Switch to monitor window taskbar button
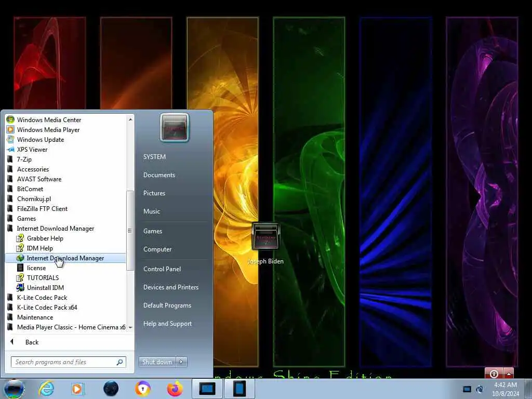Viewport: 532px width, 399px height. (207, 389)
